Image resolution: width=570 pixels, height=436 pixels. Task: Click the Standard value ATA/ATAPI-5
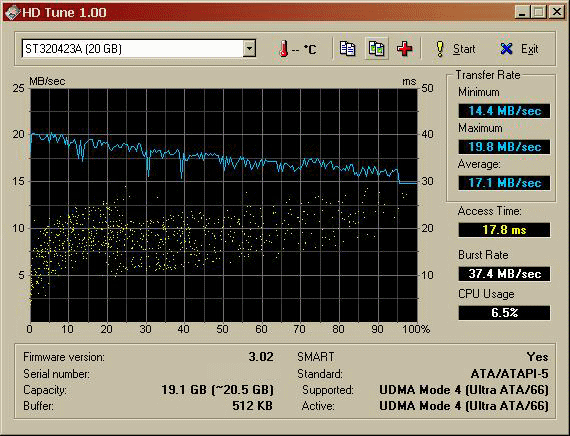pos(509,373)
